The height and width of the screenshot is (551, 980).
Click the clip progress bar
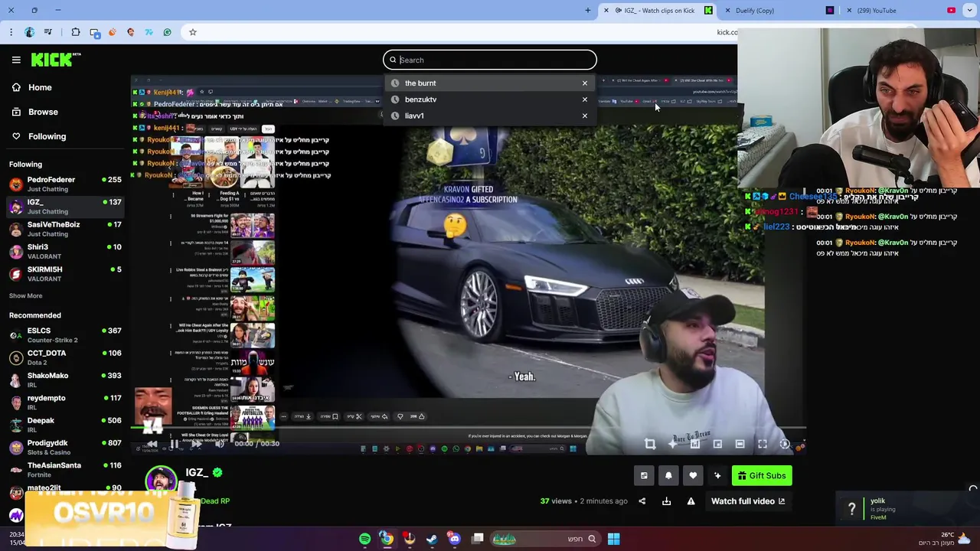[x=467, y=429]
